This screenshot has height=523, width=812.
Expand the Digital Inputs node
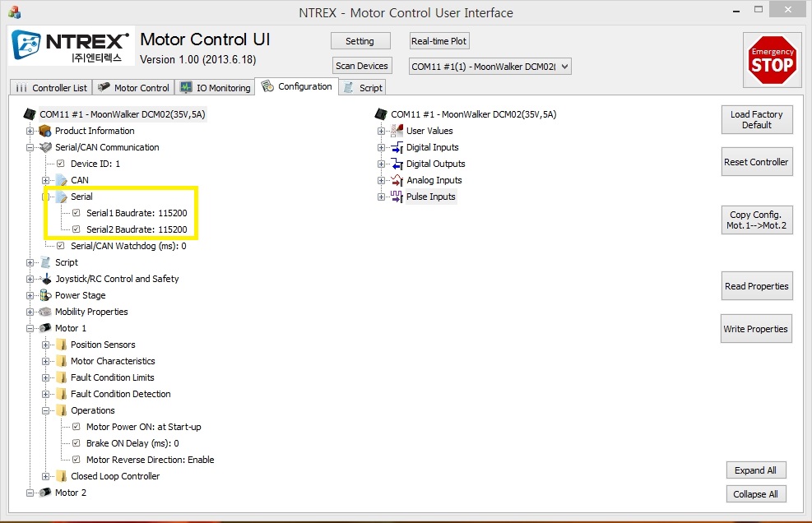coord(381,147)
